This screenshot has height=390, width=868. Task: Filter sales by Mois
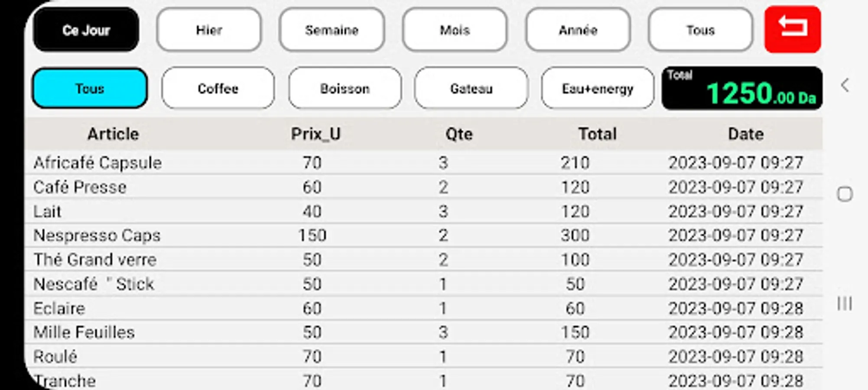tap(455, 30)
